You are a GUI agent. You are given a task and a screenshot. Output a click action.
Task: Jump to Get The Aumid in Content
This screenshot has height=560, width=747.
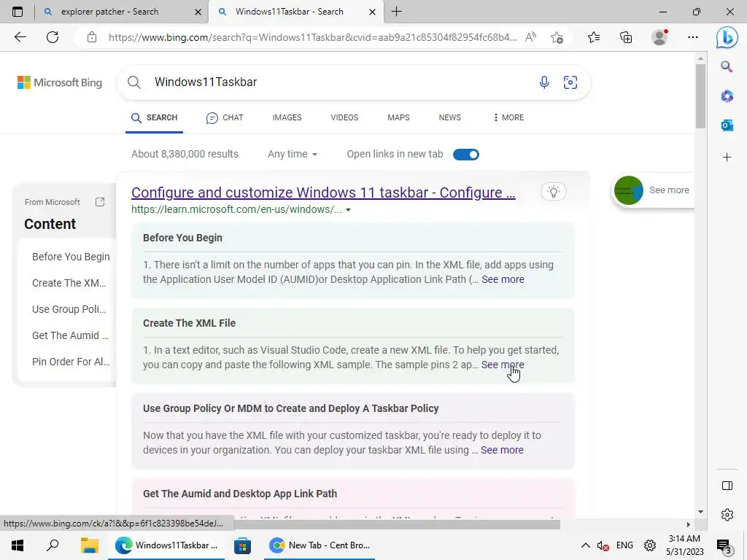[x=70, y=335]
